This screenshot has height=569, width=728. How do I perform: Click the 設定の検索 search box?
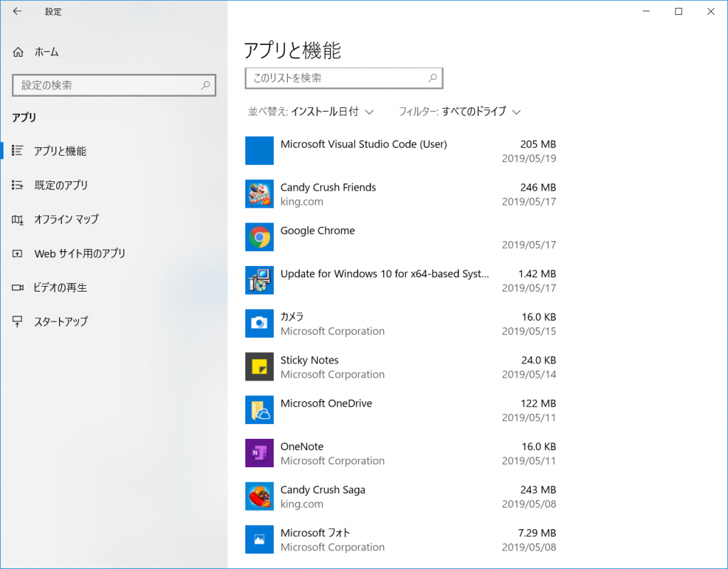point(107,85)
